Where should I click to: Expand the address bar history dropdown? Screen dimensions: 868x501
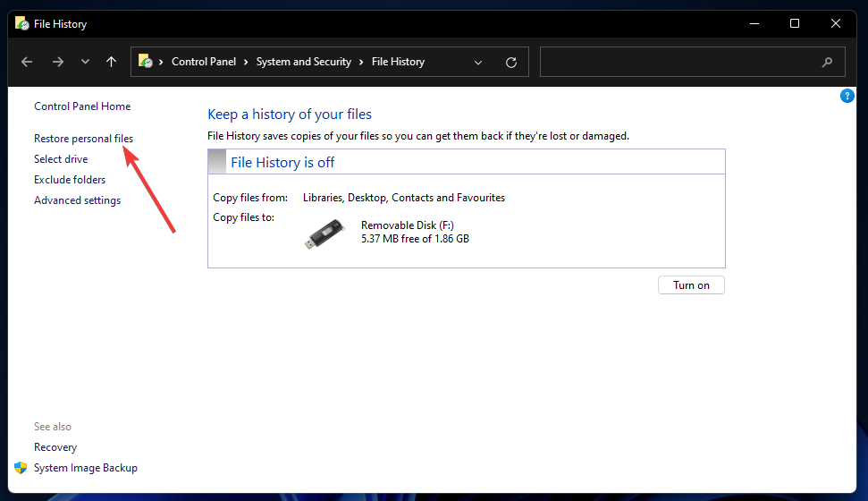click(478, 63)
